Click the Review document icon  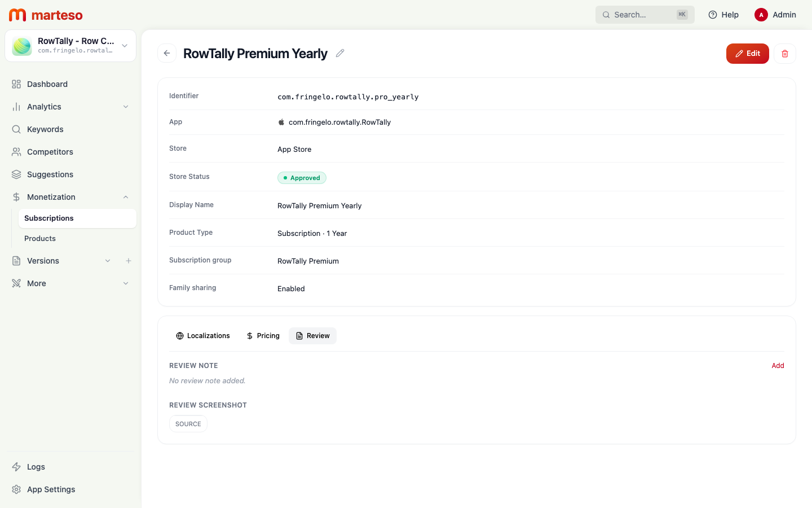click(299, 336)
